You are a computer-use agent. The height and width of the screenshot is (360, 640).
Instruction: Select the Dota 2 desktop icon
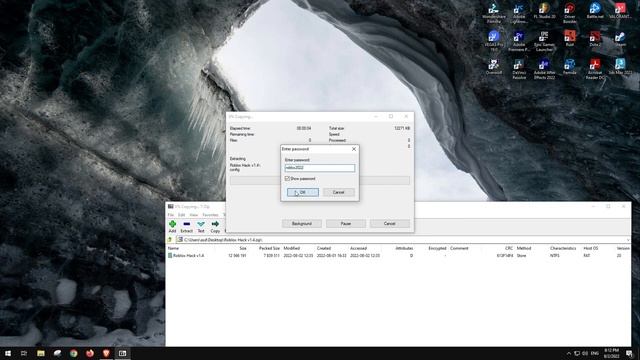pyautogui.click(x=595, y=39)
